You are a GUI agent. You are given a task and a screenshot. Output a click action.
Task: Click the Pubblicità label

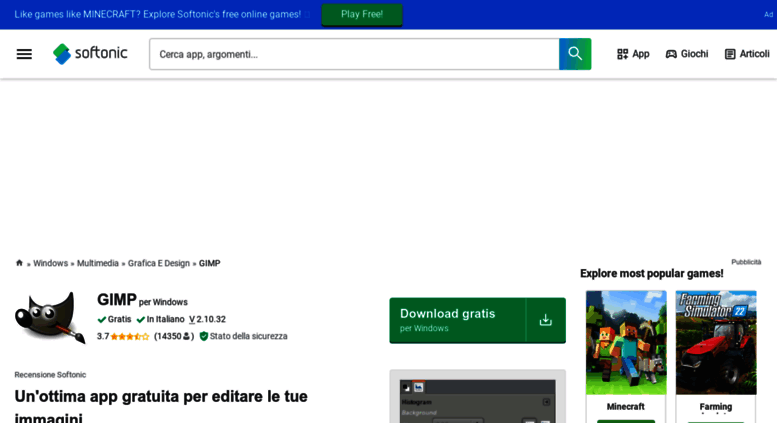746,262
